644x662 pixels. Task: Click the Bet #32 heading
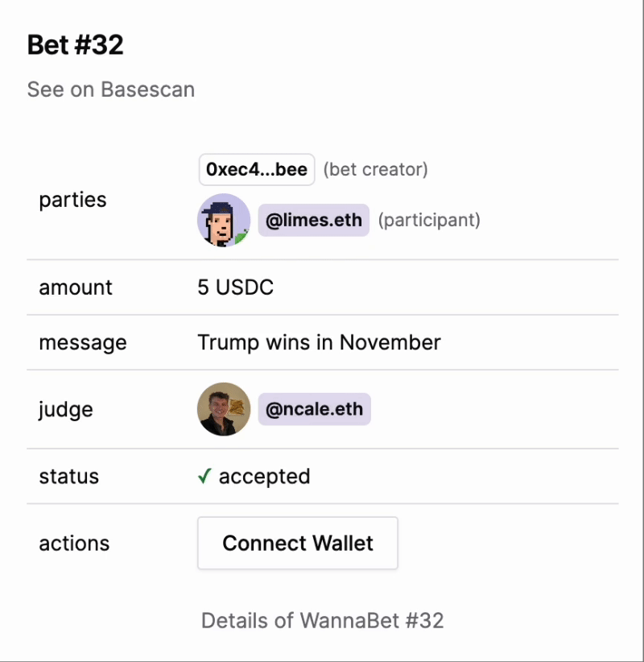(x=76, y=45)
